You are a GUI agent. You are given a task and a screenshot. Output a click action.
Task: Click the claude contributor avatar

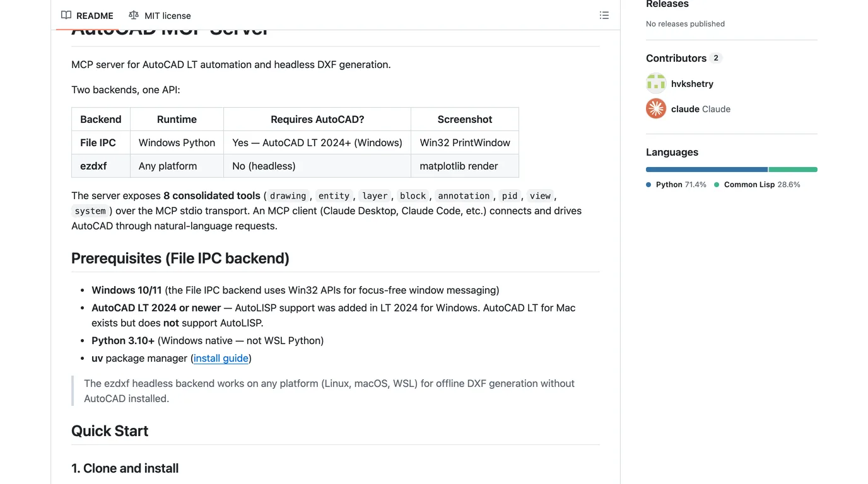(x=656, y=108)
